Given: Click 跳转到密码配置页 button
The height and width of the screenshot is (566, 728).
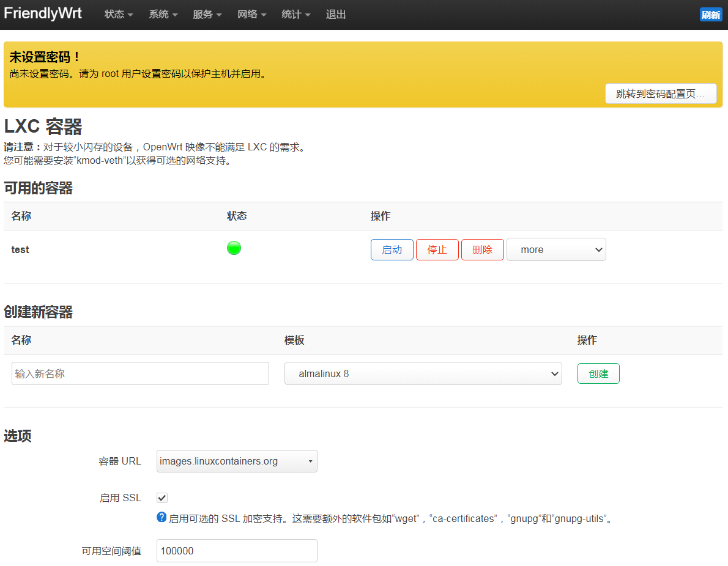Looking at the screenshot, I should tap(661, 94).
